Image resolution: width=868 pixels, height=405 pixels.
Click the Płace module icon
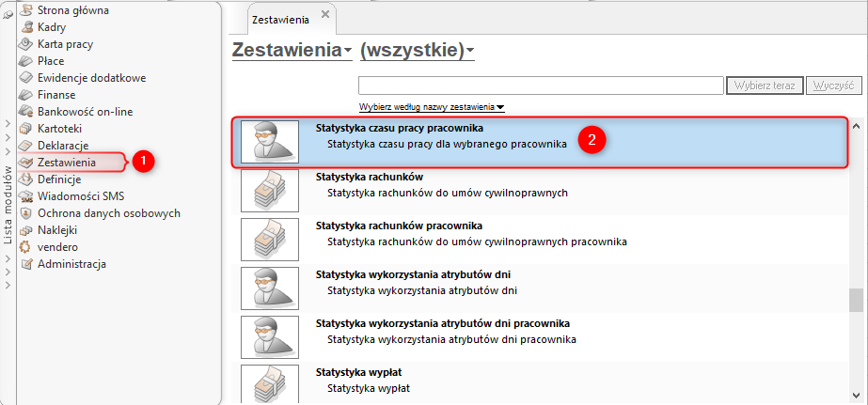[26, 61]
